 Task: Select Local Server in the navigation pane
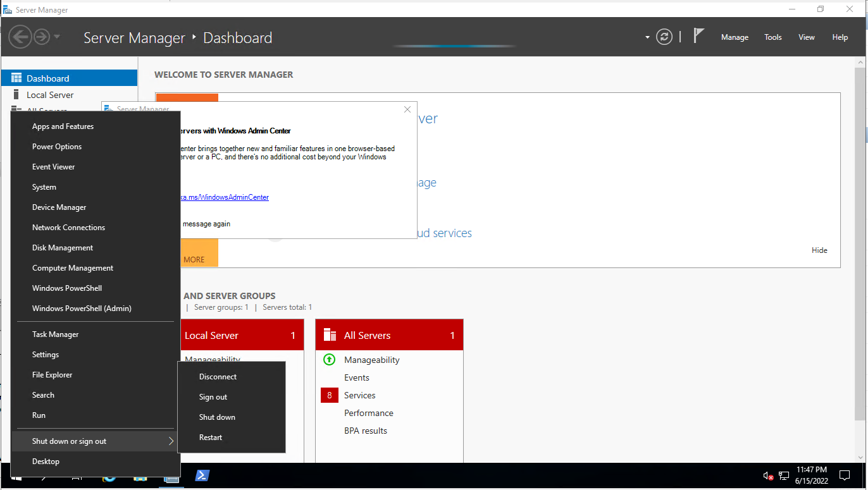pos(69,95)
